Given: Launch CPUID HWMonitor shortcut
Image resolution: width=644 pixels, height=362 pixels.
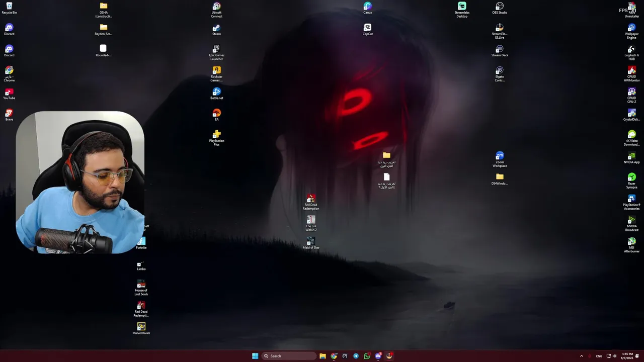Looking at the screenshot, I should click(x=631, y=73).
